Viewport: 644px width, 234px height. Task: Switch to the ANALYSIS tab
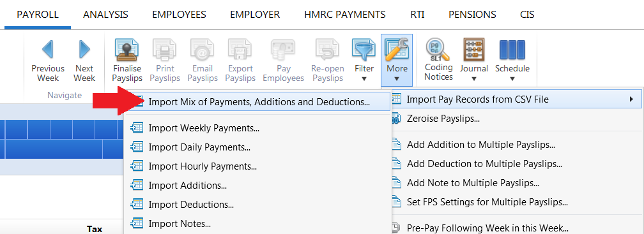tap(105, 15)
